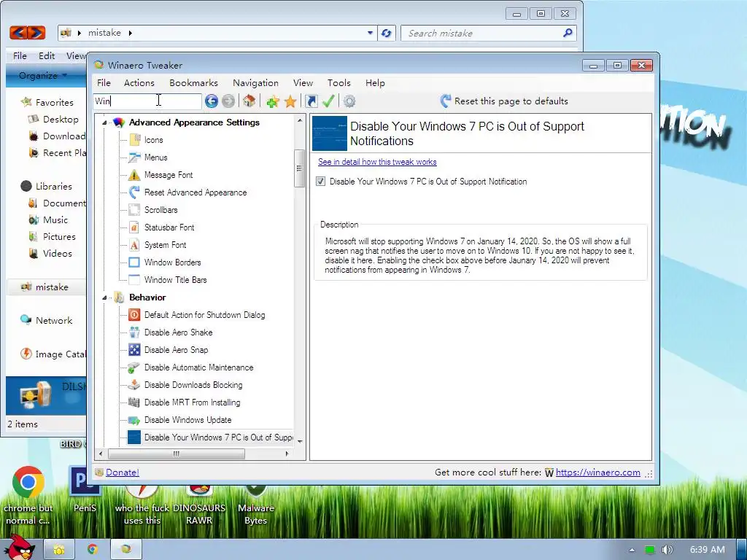Click the settings gear icon in Winaero toolbar
The image size is (747, 560).
[x=349, y=101]
